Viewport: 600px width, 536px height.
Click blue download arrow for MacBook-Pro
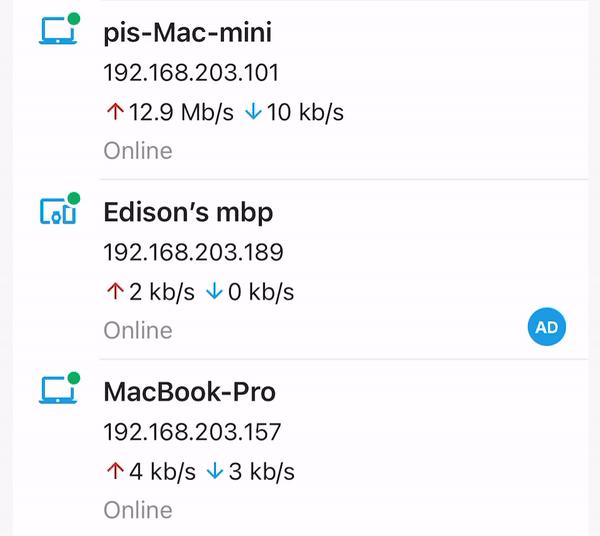[x=215, y=471]
